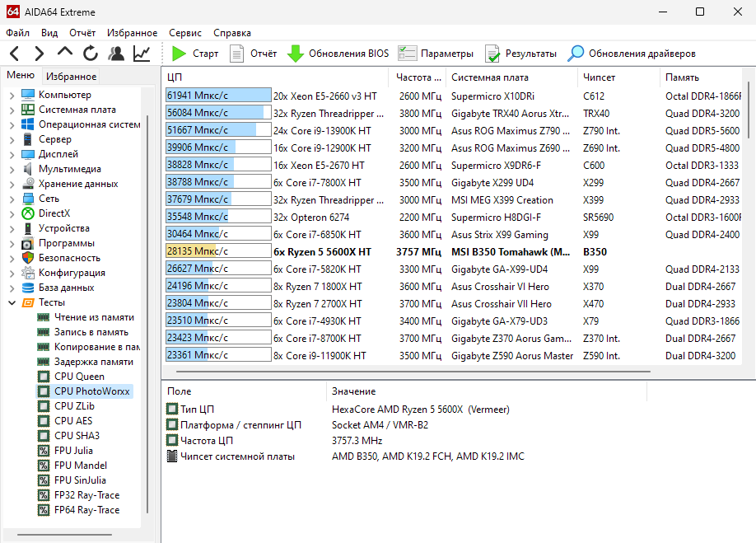Select the FPU Mandel test
The width and height of the screenshot is (756, 543).
81,466
